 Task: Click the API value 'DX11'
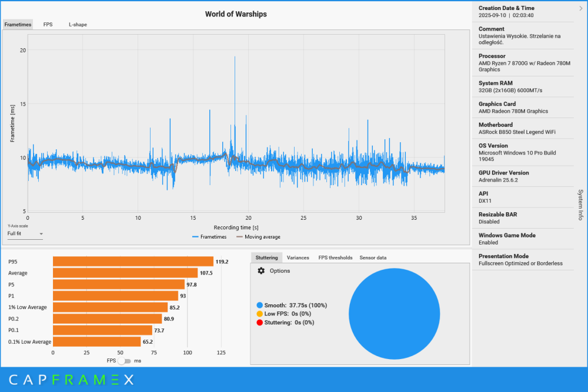coord(485,201)
